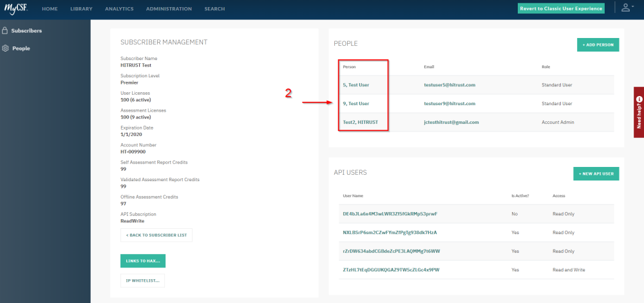Image resolution: width=644 pixels, height=303 pixels.
Task: Click the Add Person button
Action: coord(598,45)
